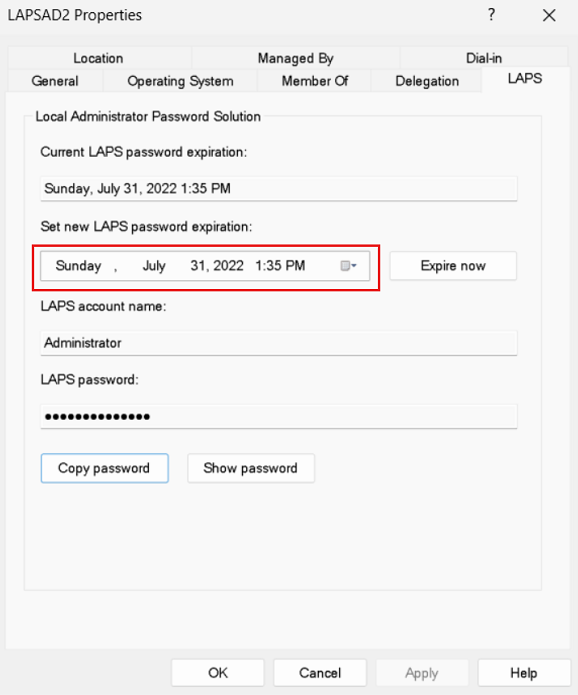Image resolution: width=578 pixels, height=695 pixels.
Task: Select the weekday Sunday in new expiration field
Action: pyautogui.click(x=78, y=266)
